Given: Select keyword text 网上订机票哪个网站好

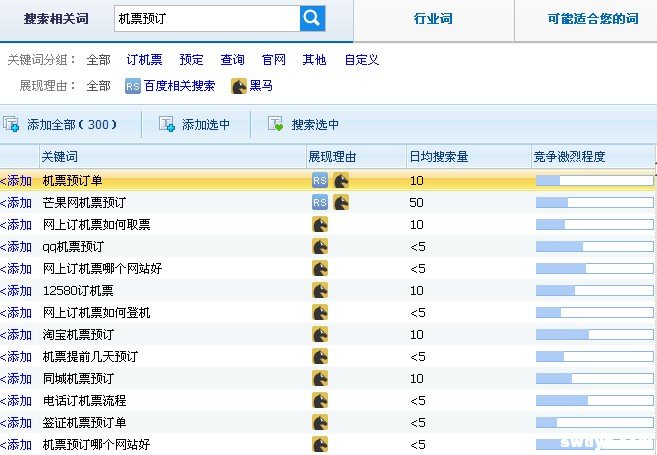Looking at the screenshot, I should tap(102, 269).
